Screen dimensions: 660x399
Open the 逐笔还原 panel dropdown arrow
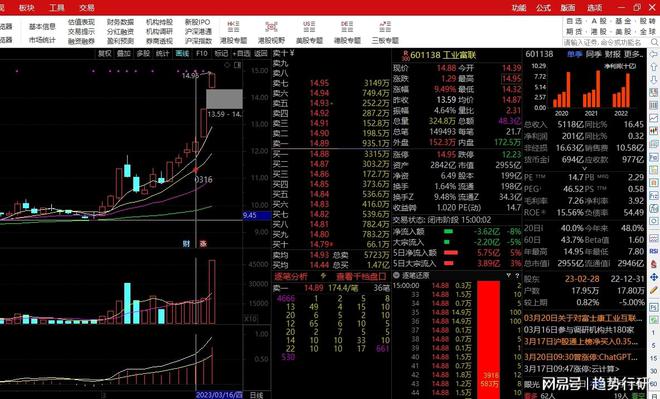[x=508, y=275]
